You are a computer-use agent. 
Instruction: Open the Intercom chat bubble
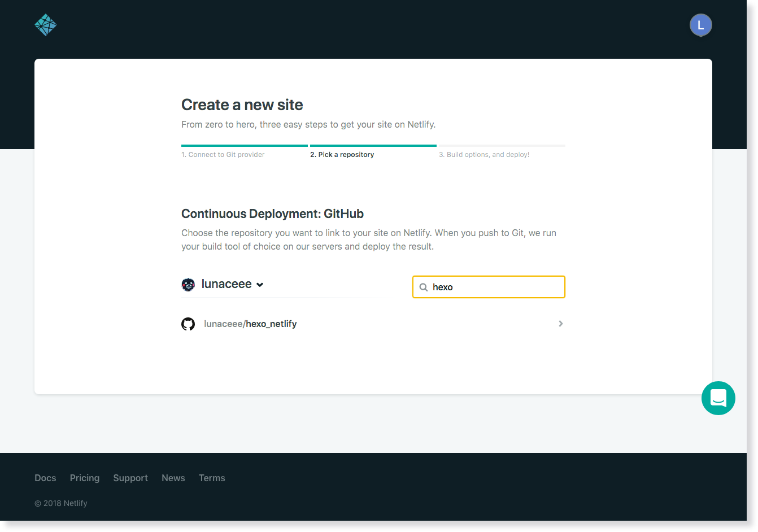tap(718, 398)
